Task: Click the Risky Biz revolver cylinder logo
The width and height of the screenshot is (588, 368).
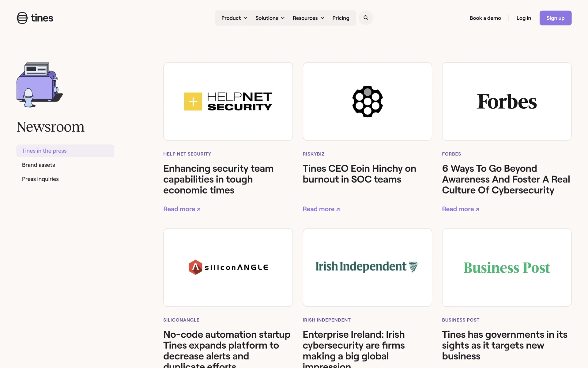Action: (367, 102)
